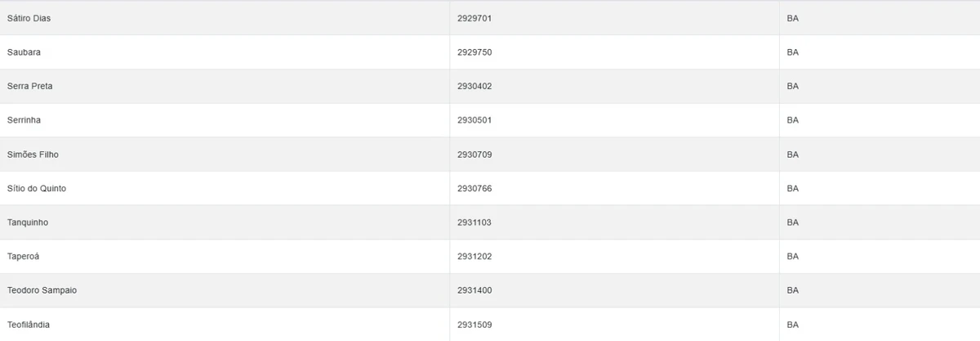Select the Saubara row name
The height and width of the screenshot is (341, 980).
click(x=24, y=52)
